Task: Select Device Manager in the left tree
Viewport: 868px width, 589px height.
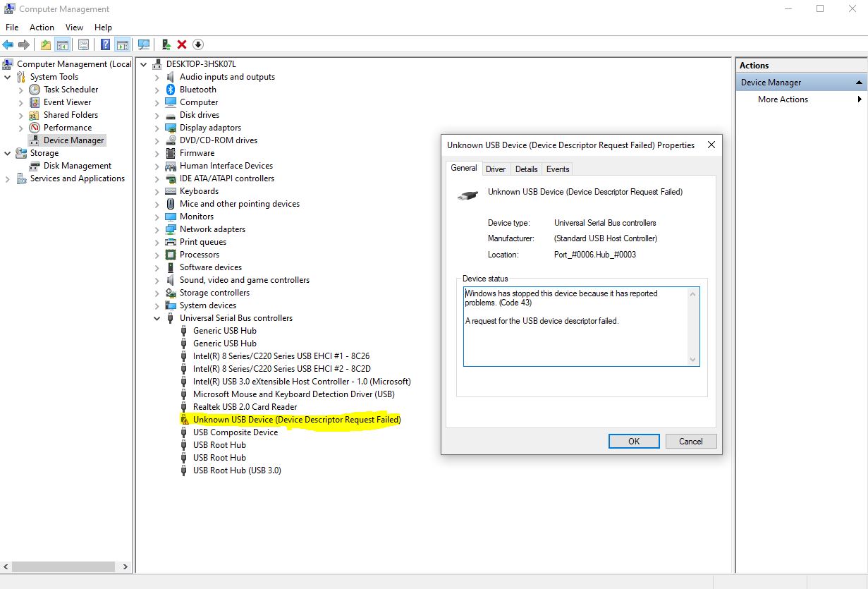Action: (x=73, y=140)
